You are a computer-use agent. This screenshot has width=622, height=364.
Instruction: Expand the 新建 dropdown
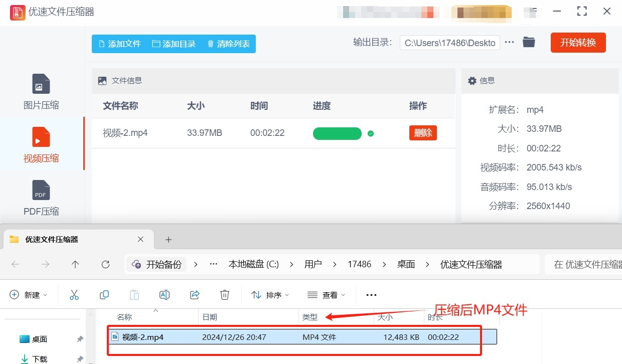[29, 295]
